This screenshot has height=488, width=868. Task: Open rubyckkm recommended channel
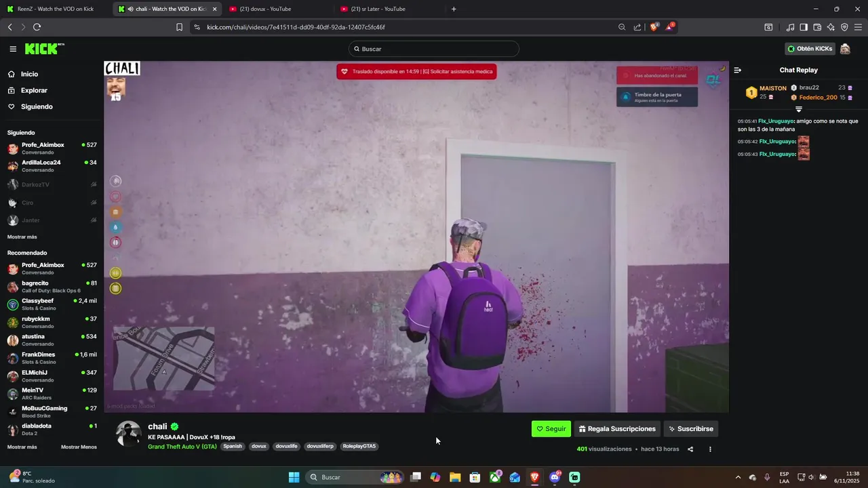coord(52,322)
